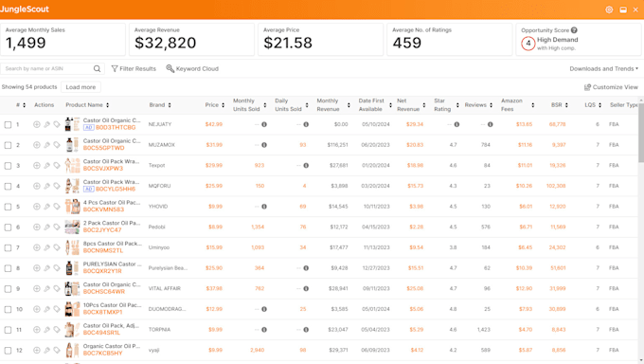Click the Average Revenue $32,820 card
Viewport: 644px width, 364px height.
point(191,40)
